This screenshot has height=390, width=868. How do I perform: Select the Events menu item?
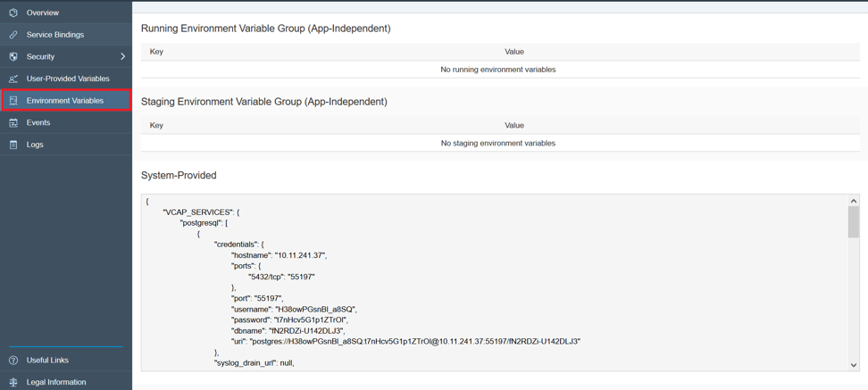click(x=38, y=122)
